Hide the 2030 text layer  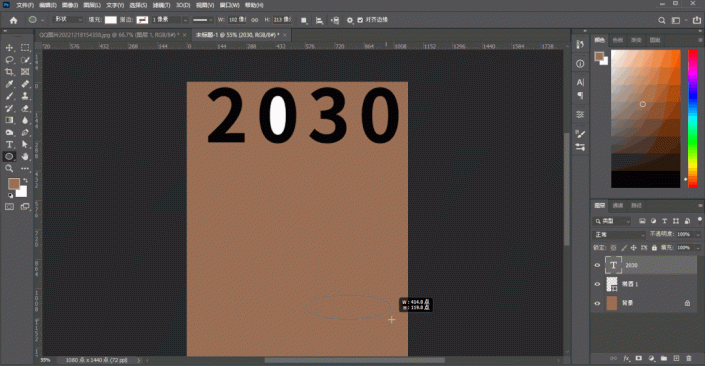(x=597, y=265)
